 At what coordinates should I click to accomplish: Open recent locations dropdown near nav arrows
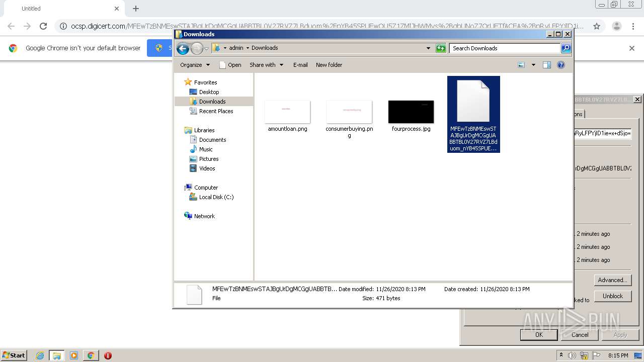206,48
